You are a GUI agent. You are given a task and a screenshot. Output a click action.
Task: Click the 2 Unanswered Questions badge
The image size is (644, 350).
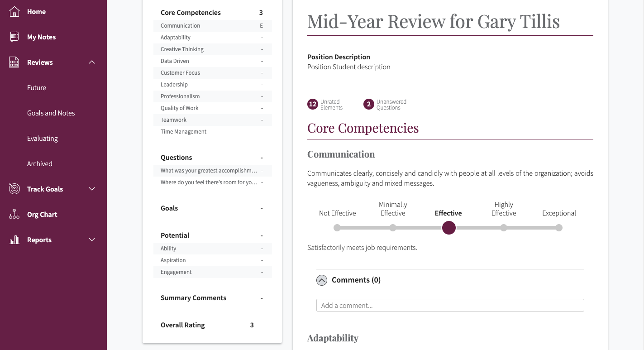coord(368,105)
